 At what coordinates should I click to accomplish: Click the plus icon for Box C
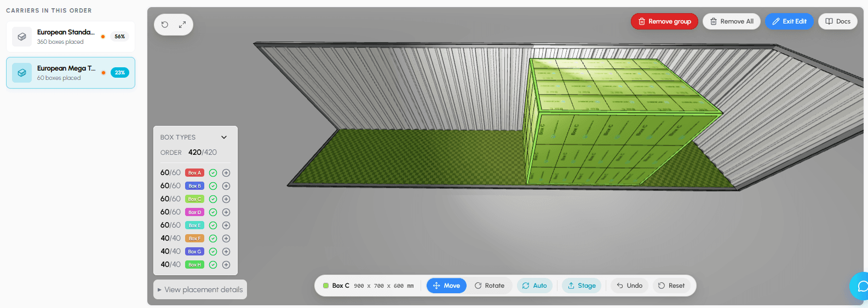coord(226,199)
